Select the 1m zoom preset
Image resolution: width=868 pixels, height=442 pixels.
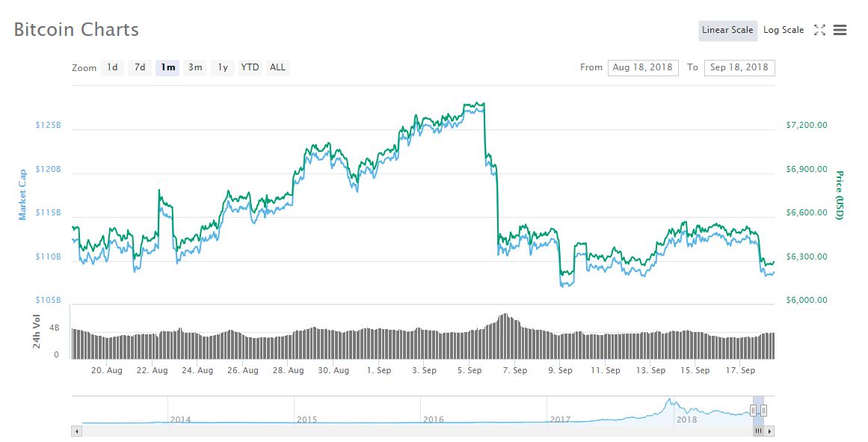click(x=167, y=67)
